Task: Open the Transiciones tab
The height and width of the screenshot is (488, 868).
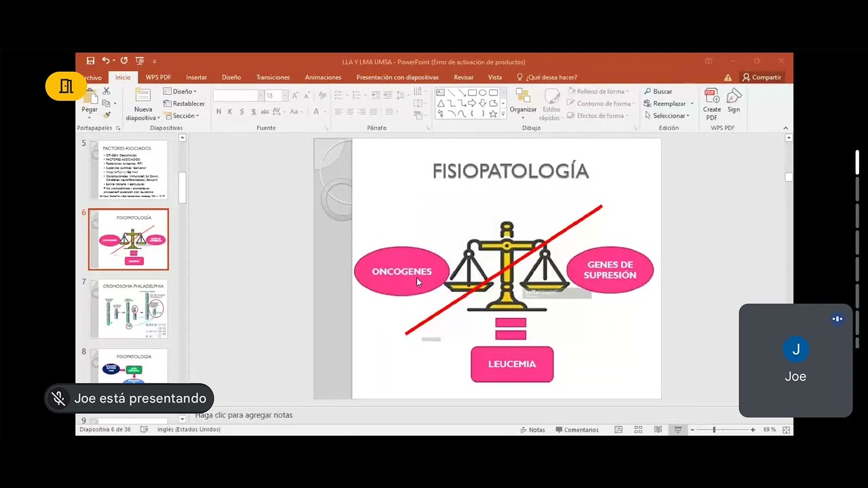Action: point(273,77)
